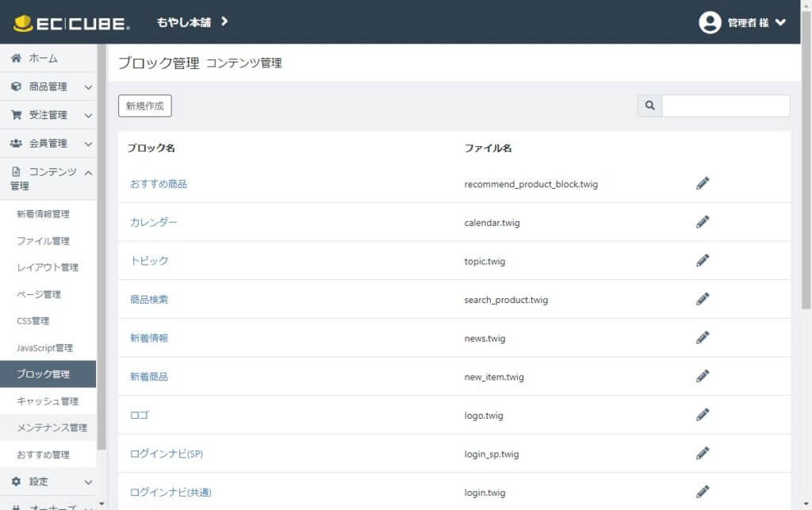
Task: Click the pencil edit icon for recommend_product_block.twig
Action: point(702,184)
